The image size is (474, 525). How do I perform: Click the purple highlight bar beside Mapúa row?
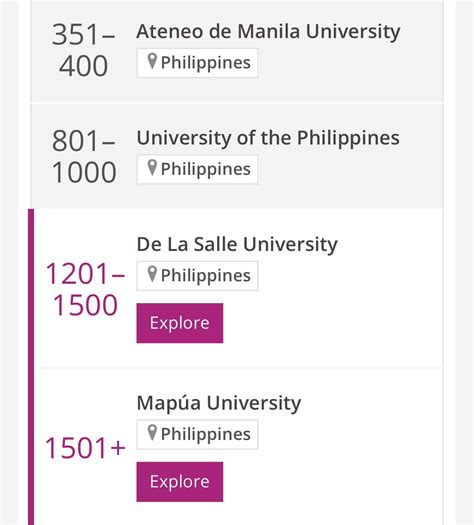31,446
